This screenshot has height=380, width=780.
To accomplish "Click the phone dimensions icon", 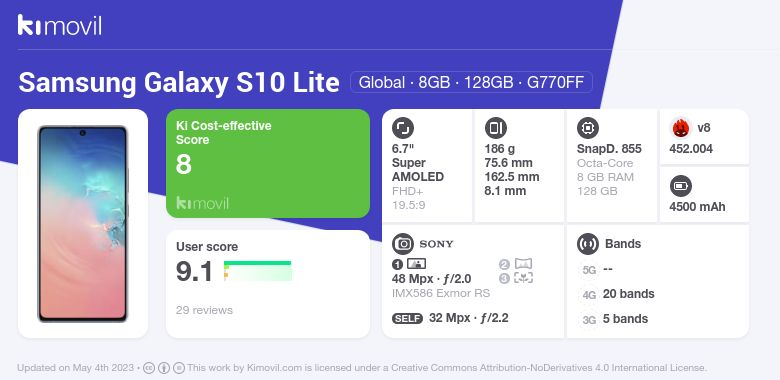I will pyautogui.click(x=495, y=128).
